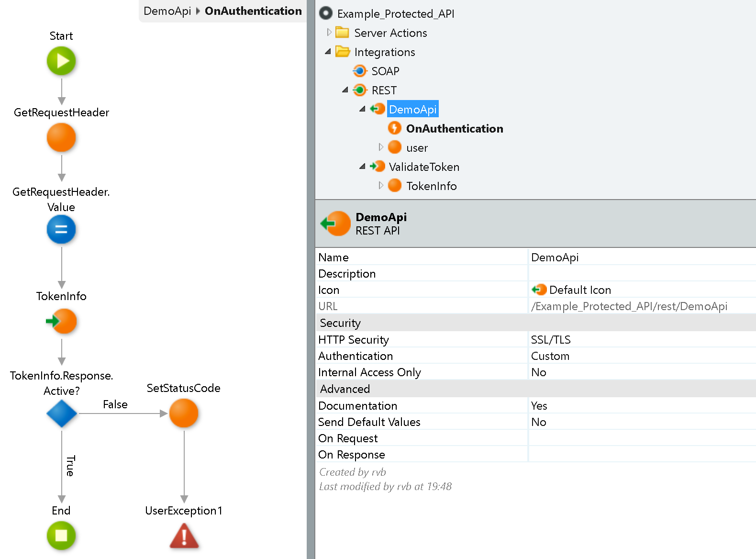The image size is (756, 559).
Task: Select the SetStatusCode action node
Action: click(x=184, y=414)
